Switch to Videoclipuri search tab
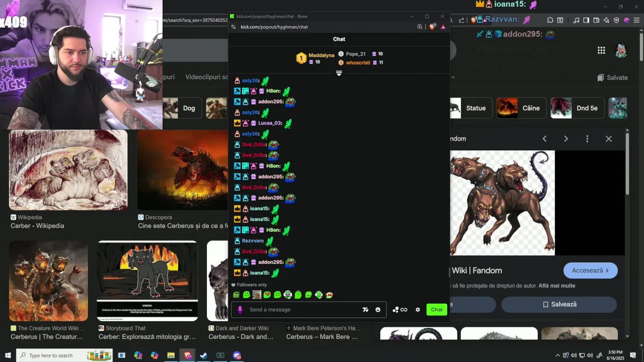 click(207, 77)
